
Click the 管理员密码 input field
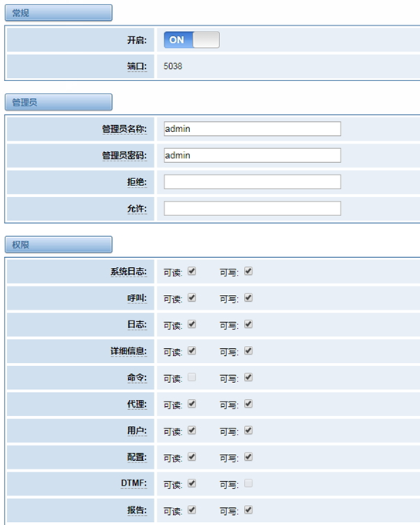click(252, 155)
